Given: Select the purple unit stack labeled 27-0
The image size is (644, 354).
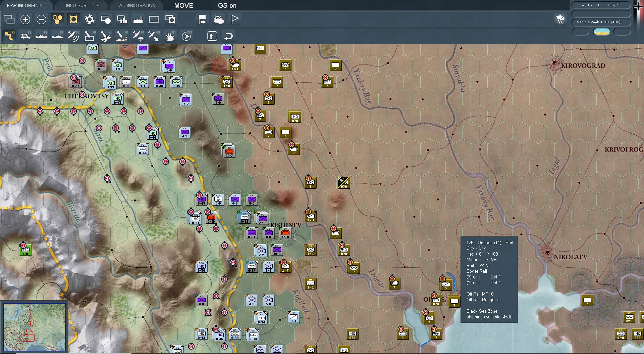Looking at the screenshot, I should tap(263, 219).
